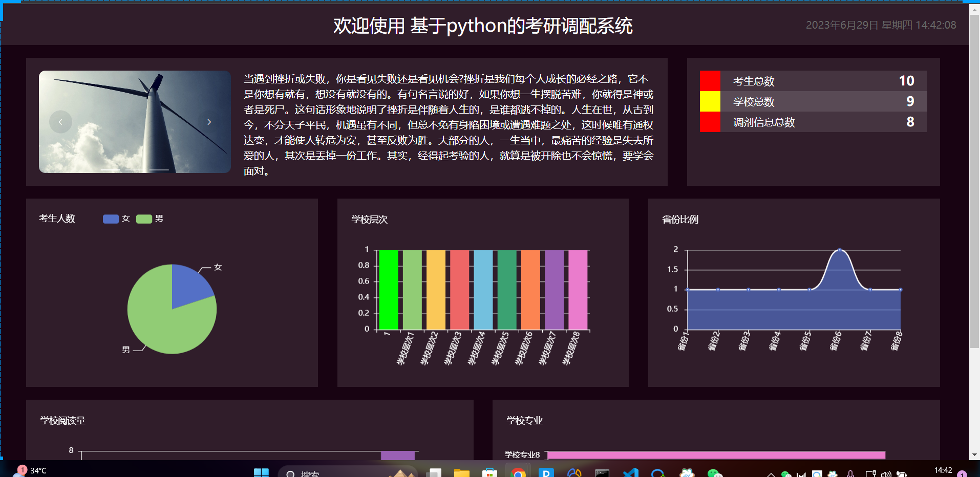Screen dimensions: 980x477
Task: Open Google Chrome from the taskbar
Action: click(x=518, y=473)
